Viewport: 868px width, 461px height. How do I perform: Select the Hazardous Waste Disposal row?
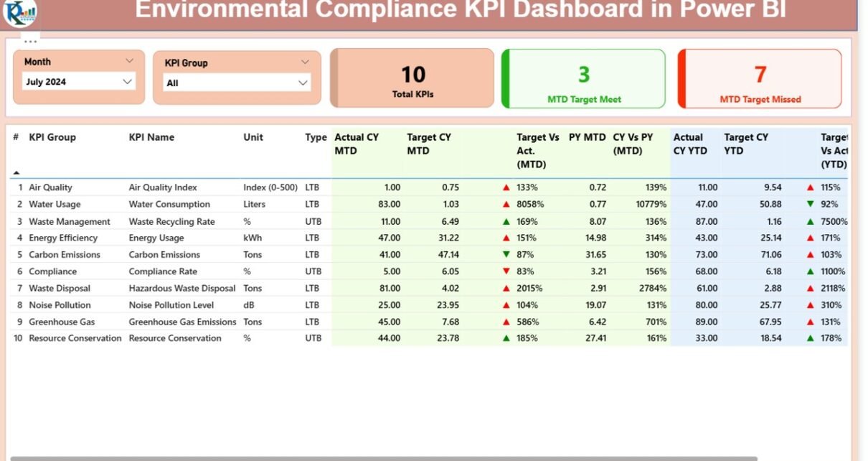click(x=181, y=289)
